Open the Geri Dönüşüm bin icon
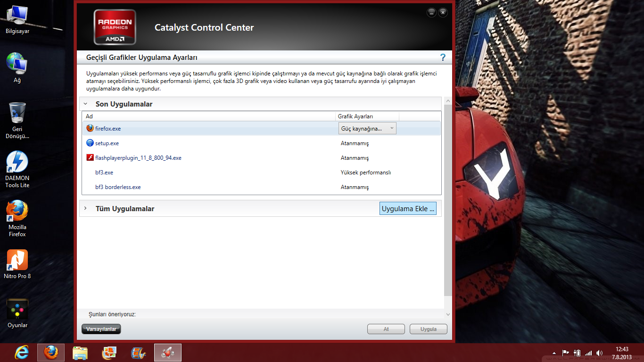 coord(17,120)
